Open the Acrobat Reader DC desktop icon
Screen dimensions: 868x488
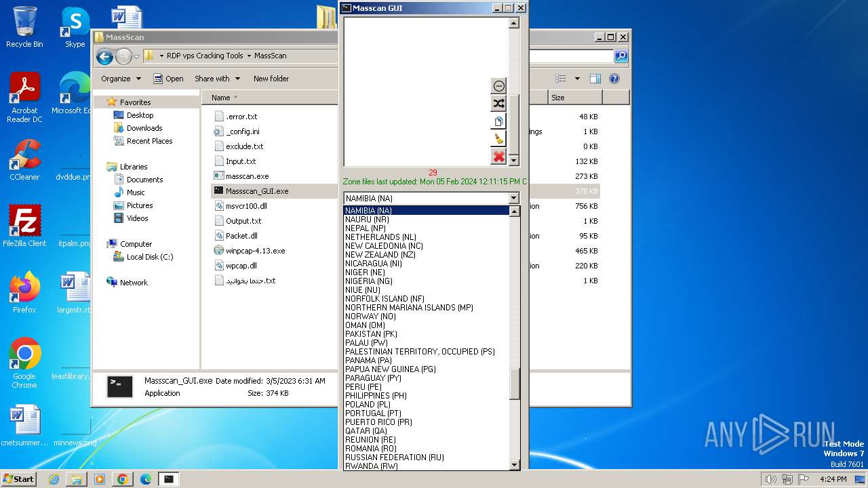tap(24, 98)
